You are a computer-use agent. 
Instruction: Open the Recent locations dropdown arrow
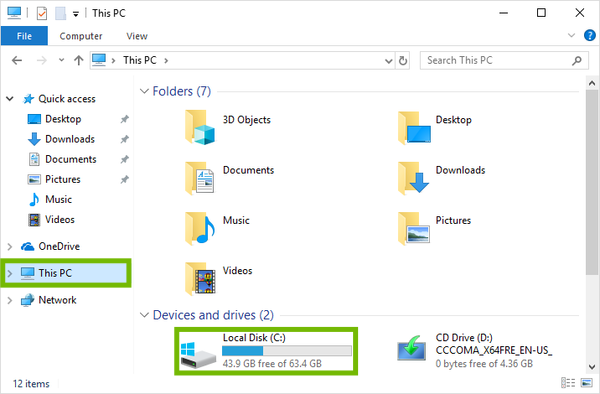pyautogui.click(x=61, y=60)
